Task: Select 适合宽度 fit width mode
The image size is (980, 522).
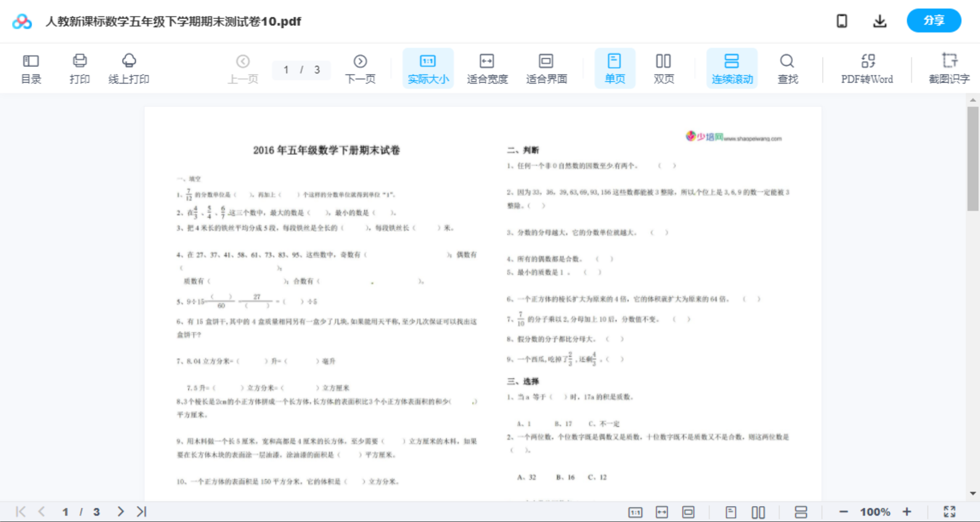Action: tap(487, 68)
